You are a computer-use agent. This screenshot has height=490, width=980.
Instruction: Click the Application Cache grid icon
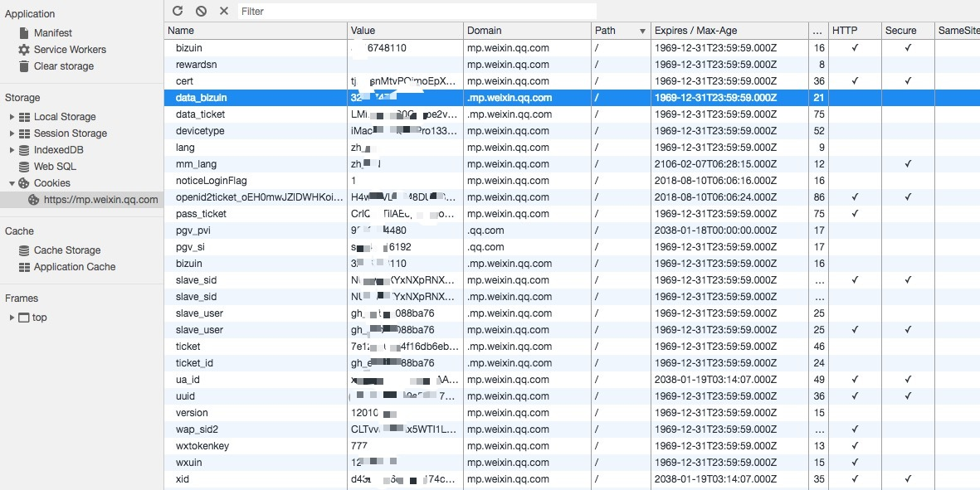[x=24, y=266]
